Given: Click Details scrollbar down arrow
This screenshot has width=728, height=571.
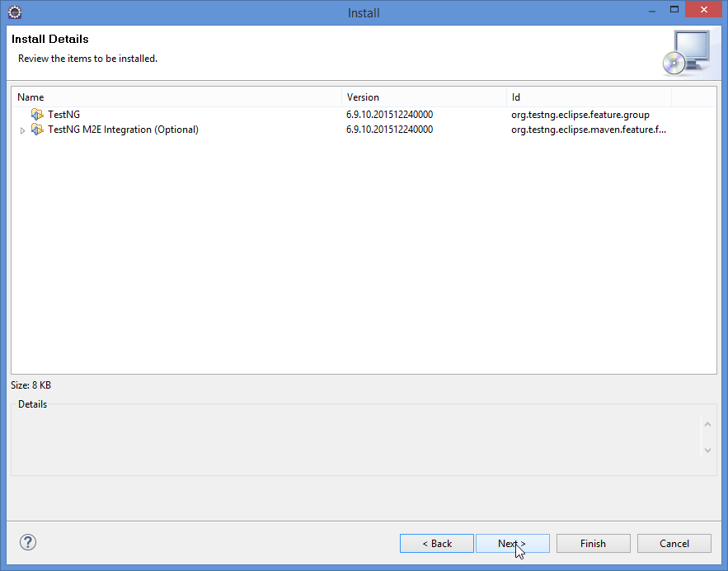Looking at the screenshot, I should click(x=707, y=450).
